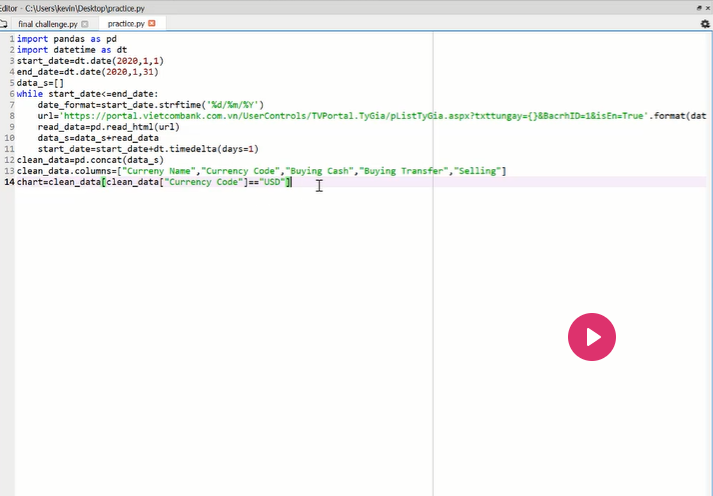Click the end_date=dt.date(2020,1,31) line
This screenshot has height=496, width=713.
(x=87, y=72)
